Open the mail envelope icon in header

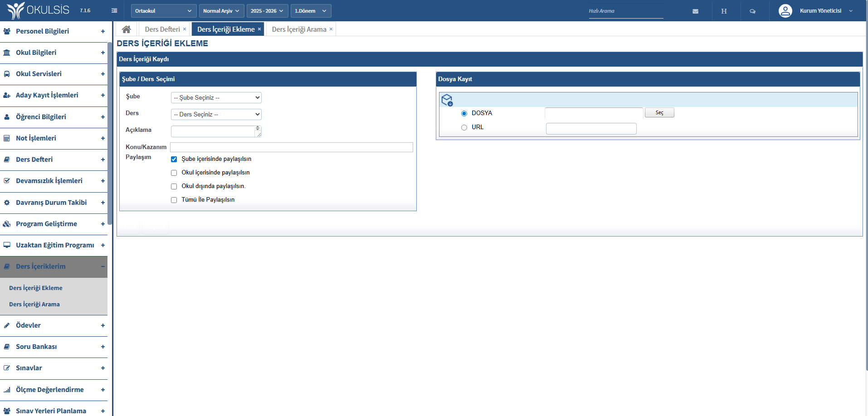coord(695,11)
